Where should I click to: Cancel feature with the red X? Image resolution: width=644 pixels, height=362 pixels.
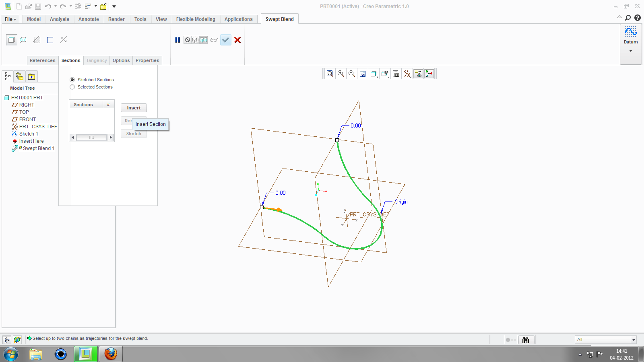point(237,40)
